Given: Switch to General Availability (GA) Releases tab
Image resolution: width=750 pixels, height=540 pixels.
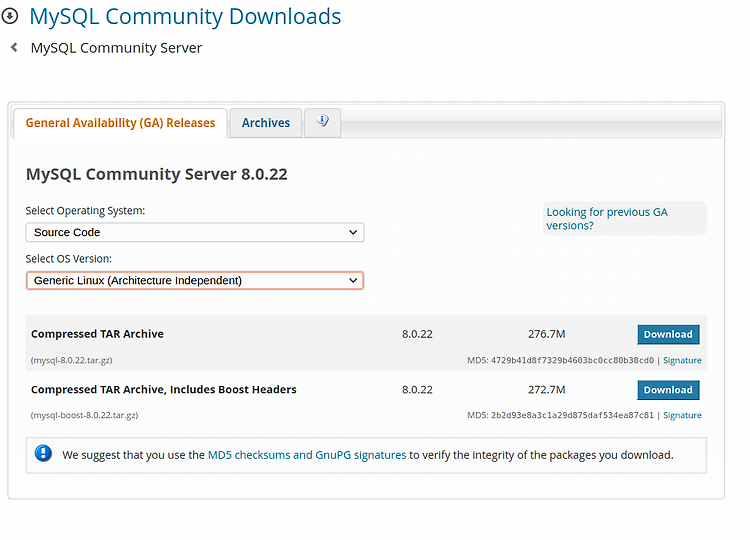Looking at the screenshot, I should (x=121, y=123).
